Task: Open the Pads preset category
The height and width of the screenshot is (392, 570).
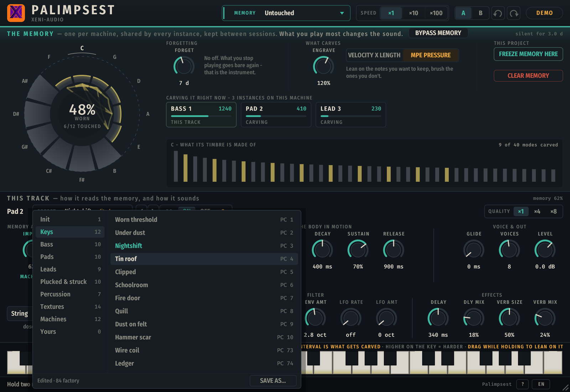Action: (x=70, y=257)
